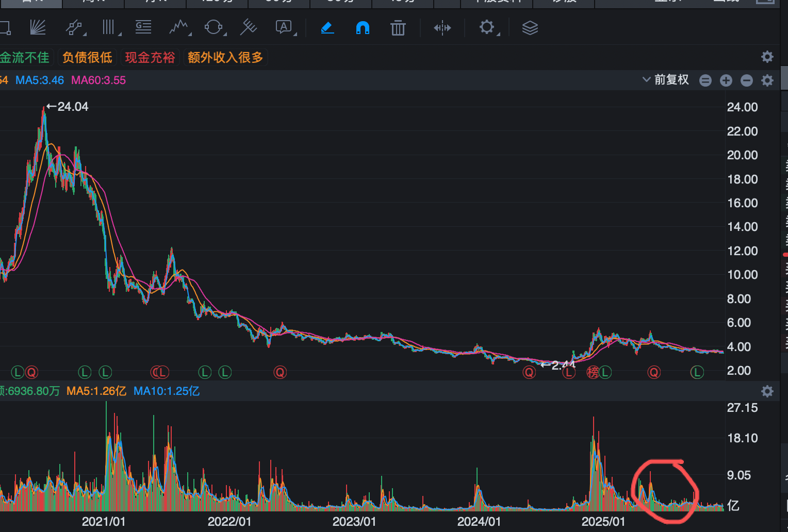This screenshot has height=532, width=788.
Task: Toggle the blue pencil drawing mode
Action: coord(327,27)
